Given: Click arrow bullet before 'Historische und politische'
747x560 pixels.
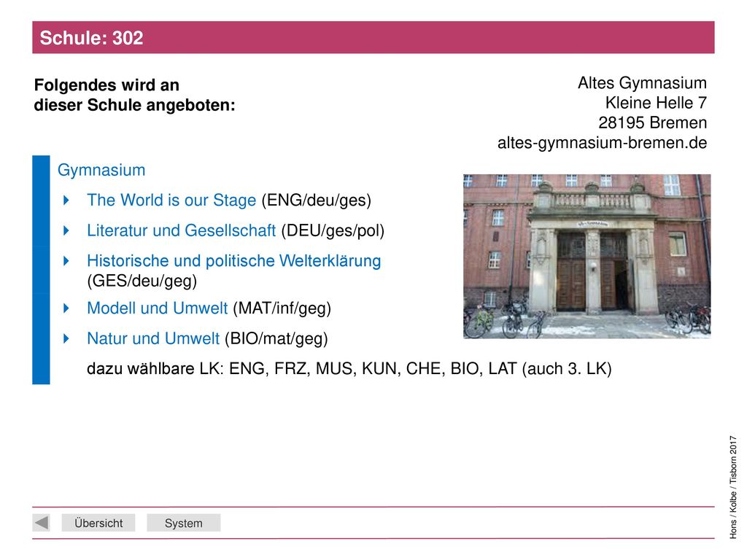Looking at the screenshot, I should [66, 261].
